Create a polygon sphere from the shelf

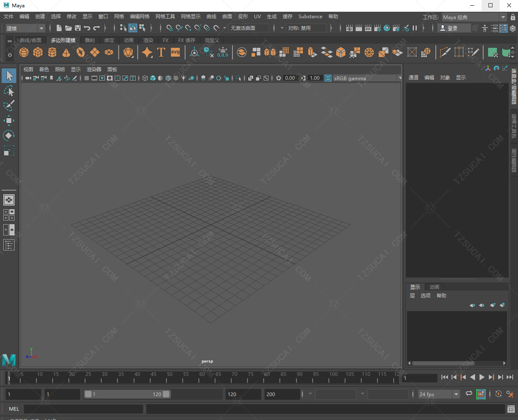click(x=24, y=53)
